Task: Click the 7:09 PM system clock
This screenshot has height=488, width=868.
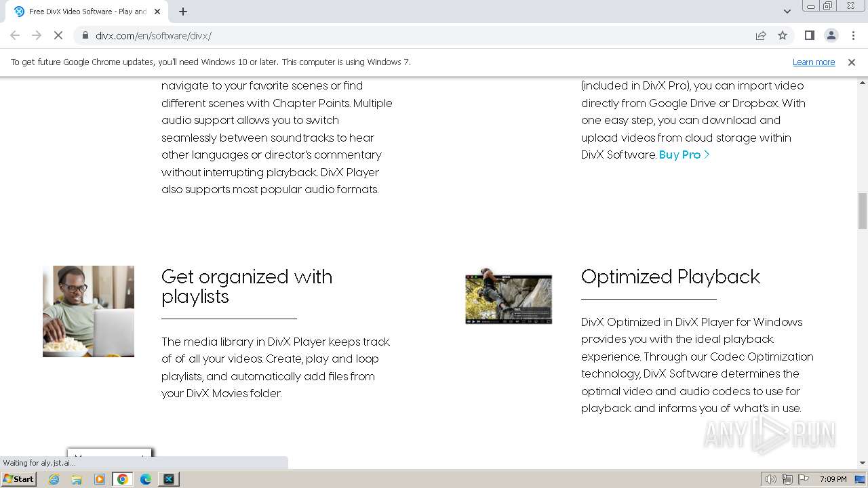Action: [833, 479]
